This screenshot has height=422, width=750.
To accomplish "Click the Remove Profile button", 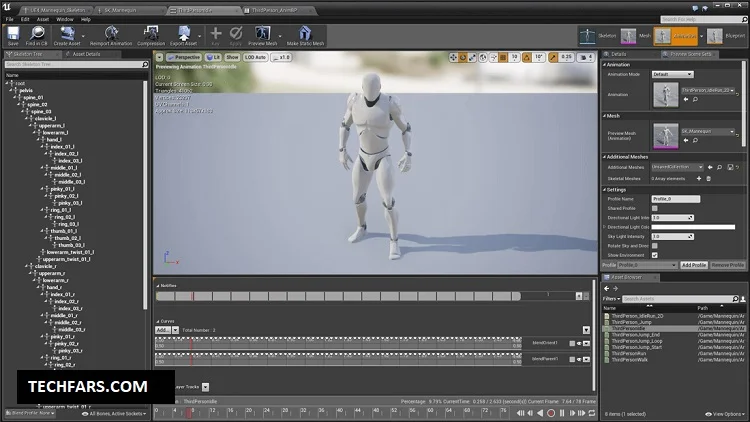I will coord(727,265).
